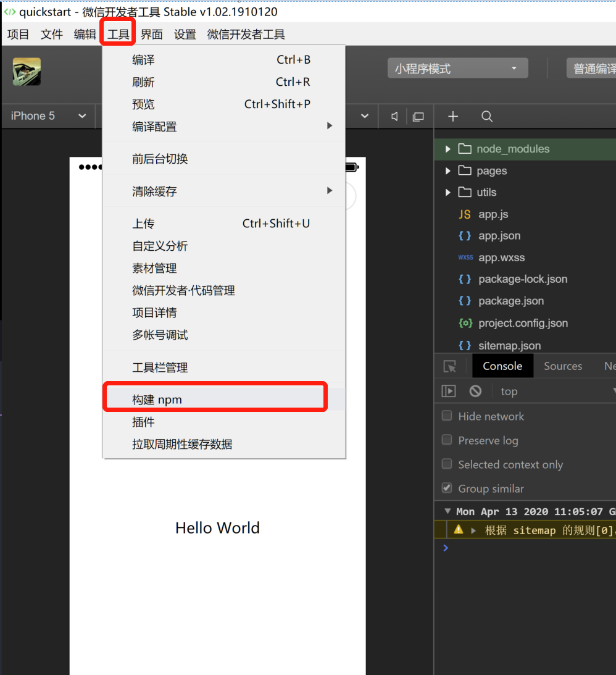Click the user avatar thumbnail

[27, 72]
